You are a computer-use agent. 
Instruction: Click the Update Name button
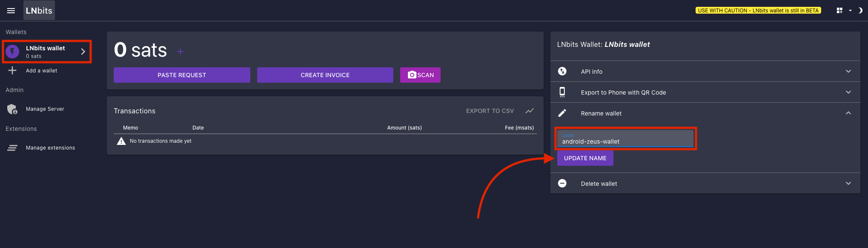(585, 158)
